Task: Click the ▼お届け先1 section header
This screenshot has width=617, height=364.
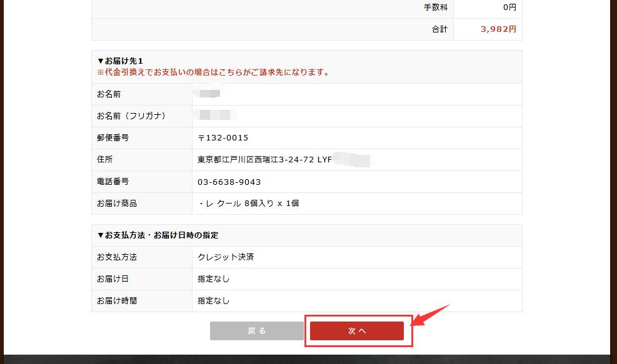Action: 120,61
